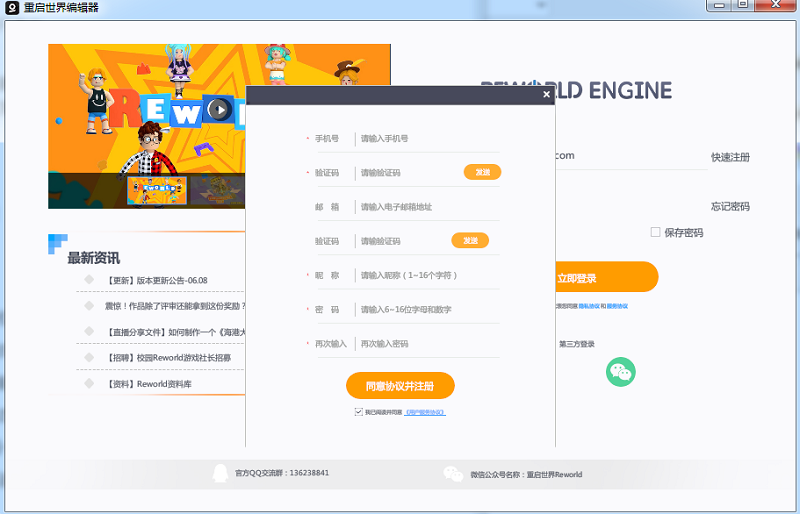Image resolution: width=800 pixels, height=514 pixels.
Task: Play the Reworld banner video
Action: pos(218,110)
